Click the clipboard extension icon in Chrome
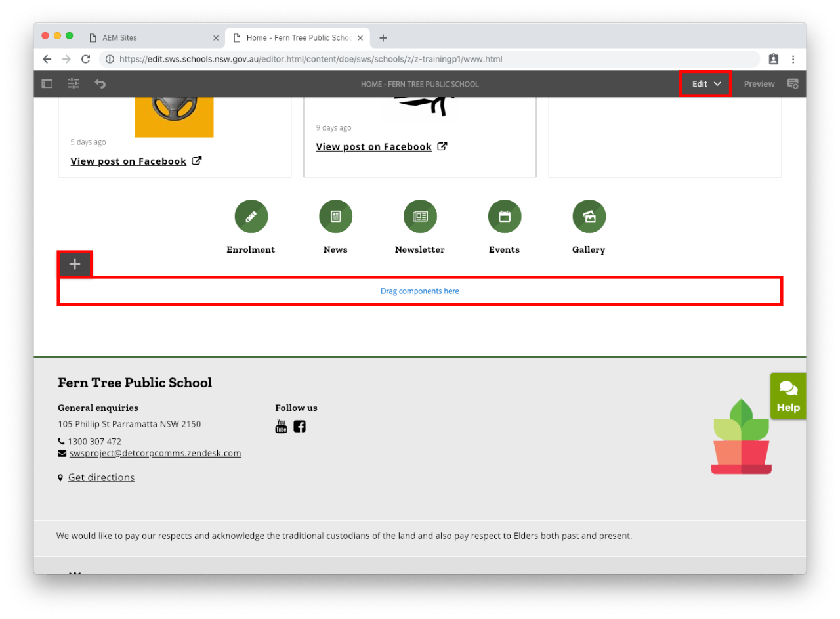This screenshot has height=619, width=840. point(773,59)
